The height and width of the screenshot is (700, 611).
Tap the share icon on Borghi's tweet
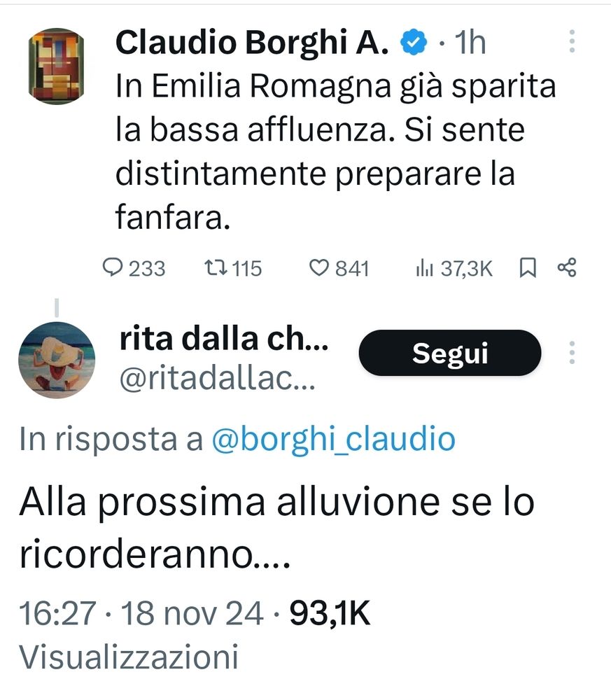567,267
